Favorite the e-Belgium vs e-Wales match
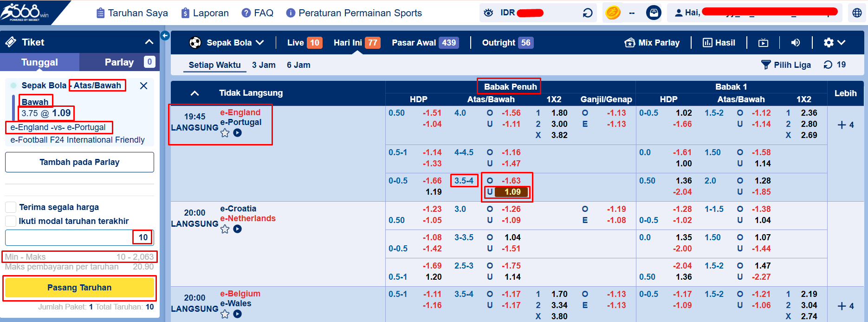The height and width of the screenshot is (322, 868). click(x=225, y=314)
